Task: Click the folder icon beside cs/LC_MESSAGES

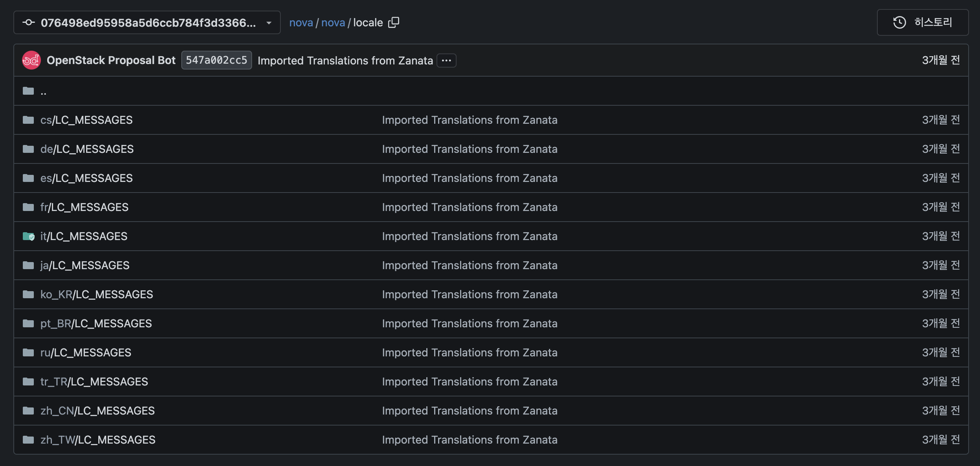Action: click(x=28, y=120)
